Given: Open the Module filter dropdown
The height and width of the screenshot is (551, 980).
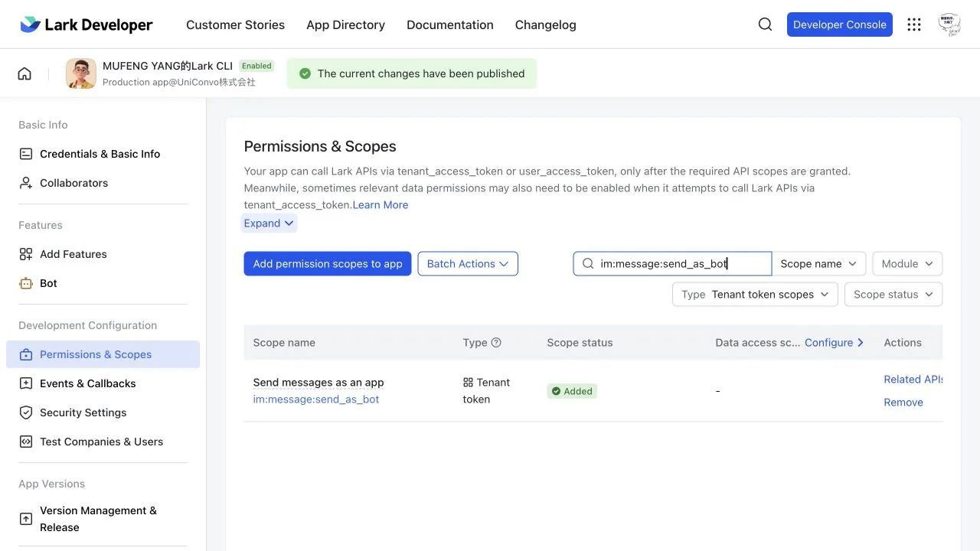Looking at the screenshot, I should [907, 264].
